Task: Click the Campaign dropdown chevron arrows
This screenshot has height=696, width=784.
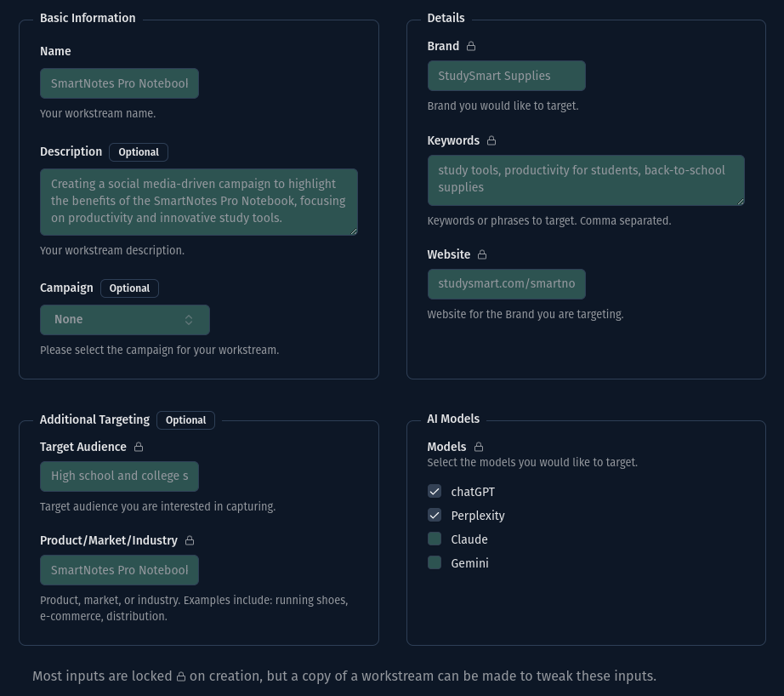Action: 189,320
